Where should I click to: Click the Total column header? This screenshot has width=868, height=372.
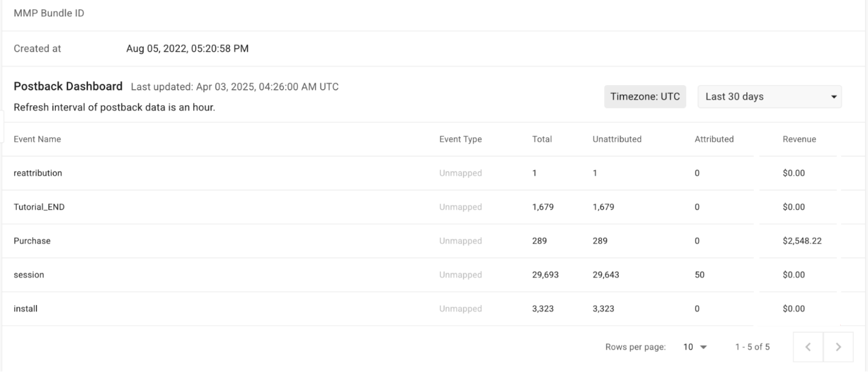(x=542, y=139)
